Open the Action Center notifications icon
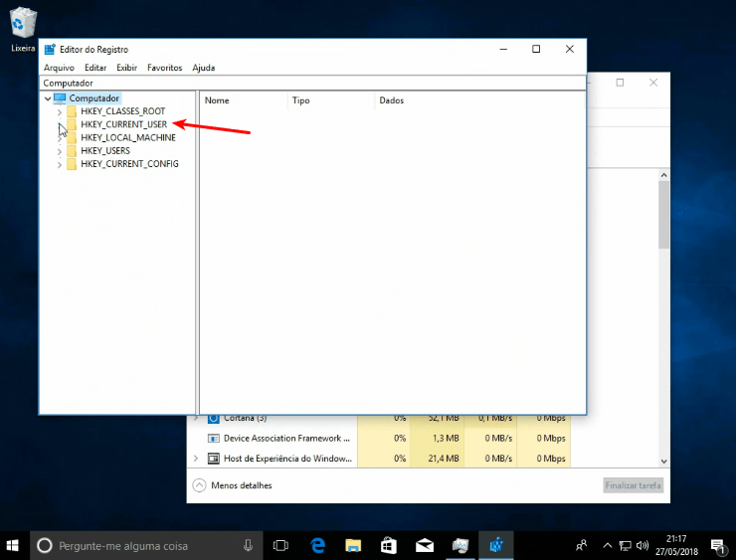The height and width of the screenshot is (560, 736). tap(718, 546)
